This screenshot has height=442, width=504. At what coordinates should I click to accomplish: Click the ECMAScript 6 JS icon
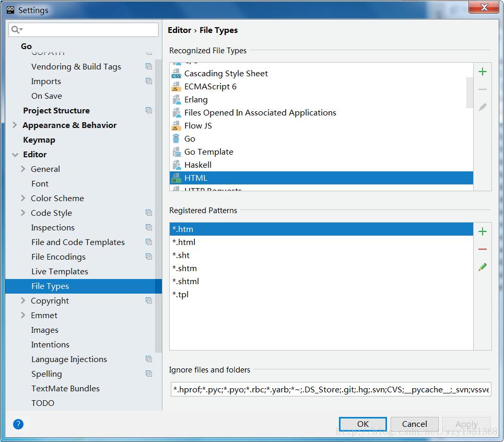(176, 87)
